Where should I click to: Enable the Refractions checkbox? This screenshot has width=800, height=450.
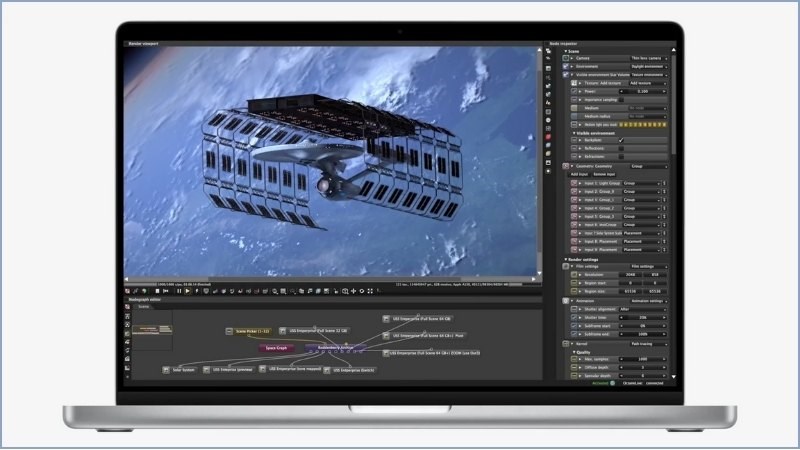pos(621,157)
